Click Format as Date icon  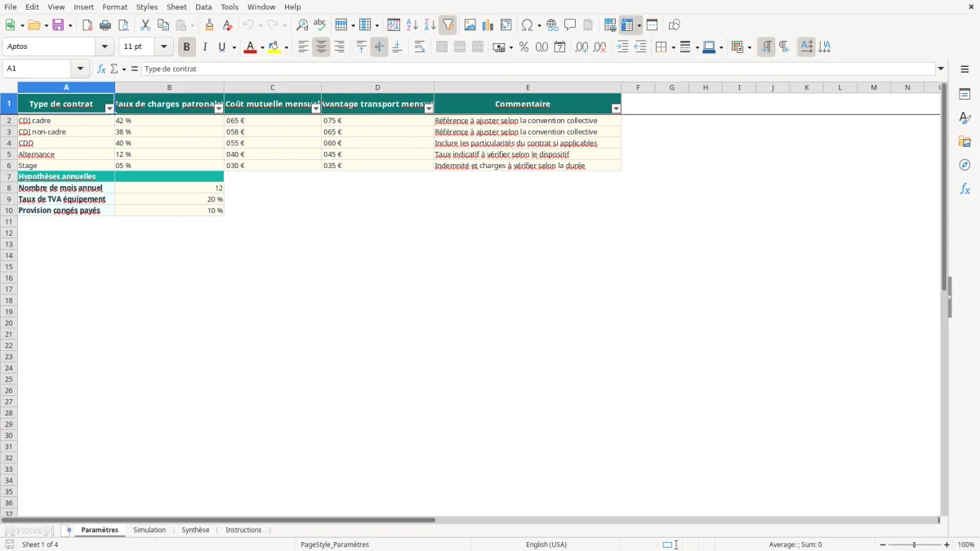560,47
